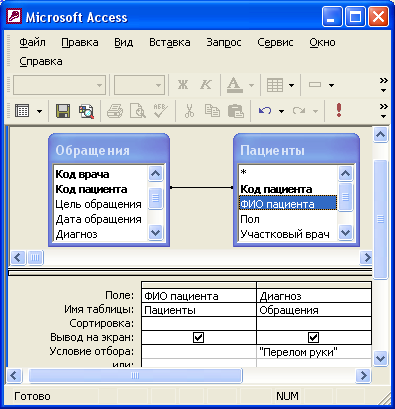Viewport: 395px width, 409px height.
Task: Click the Italic (К) formatting icon
Action: pyautogui.click(x=206, y=85)
